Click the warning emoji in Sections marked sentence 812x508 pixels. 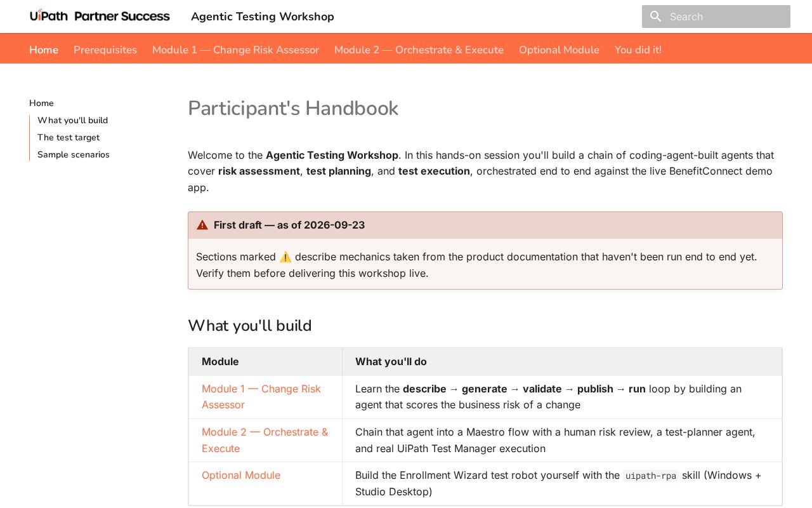(285, 257)
